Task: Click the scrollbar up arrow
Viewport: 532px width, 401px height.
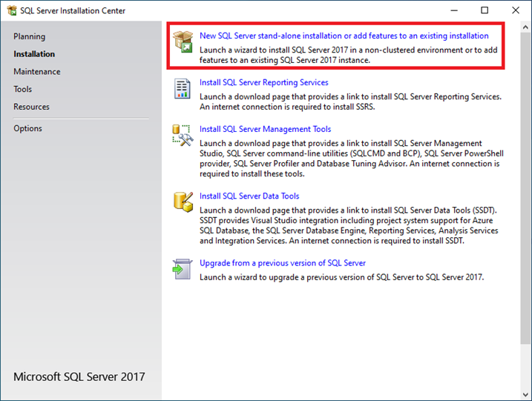Action: [x=525, y=27]
